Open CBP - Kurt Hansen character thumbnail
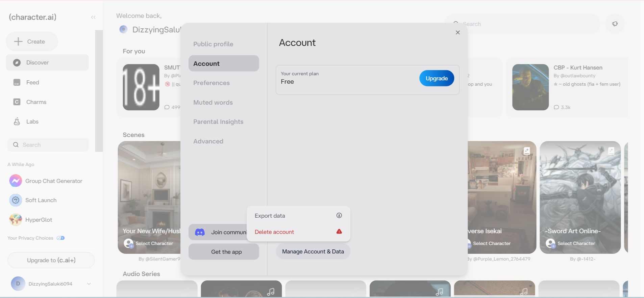This screenshot has height=298, width=644. pos(530,87)
